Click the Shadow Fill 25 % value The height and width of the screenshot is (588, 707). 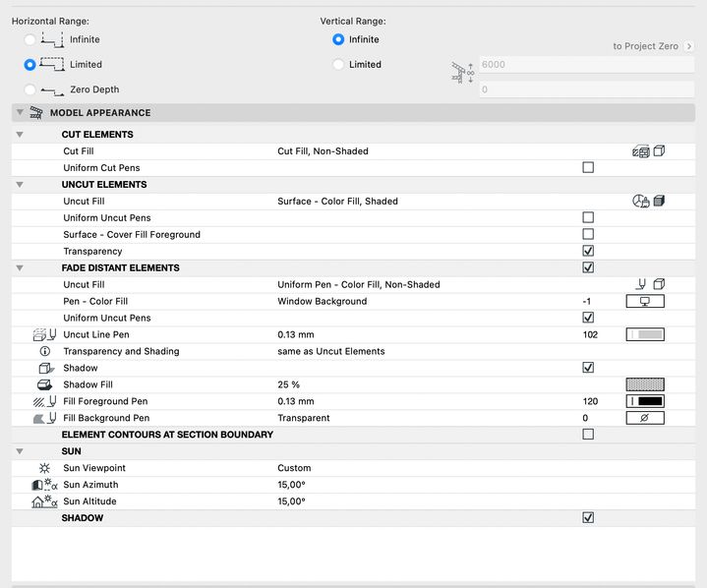pyautogui.click(x=288, y=384)
